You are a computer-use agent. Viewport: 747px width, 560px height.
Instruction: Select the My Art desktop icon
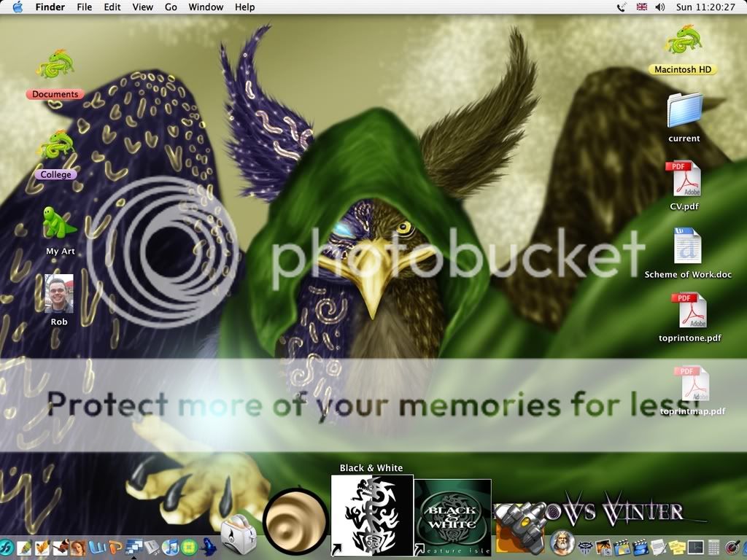(60, 222)
